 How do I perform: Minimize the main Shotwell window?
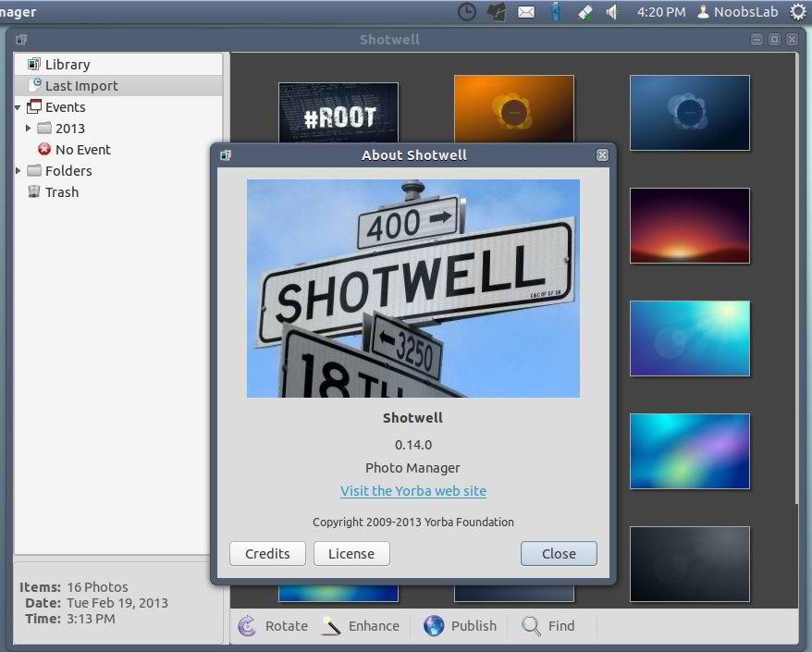[757, 40]
